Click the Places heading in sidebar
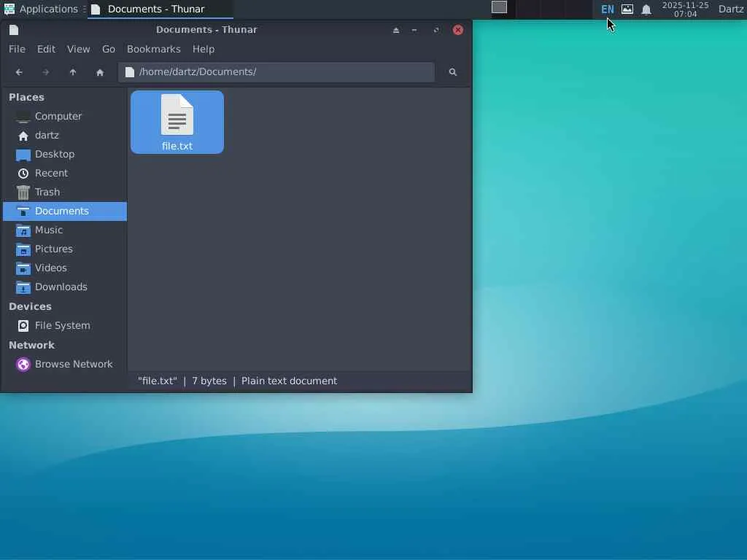This screenshot has width=747, height=560. click(x=27, y=97)
